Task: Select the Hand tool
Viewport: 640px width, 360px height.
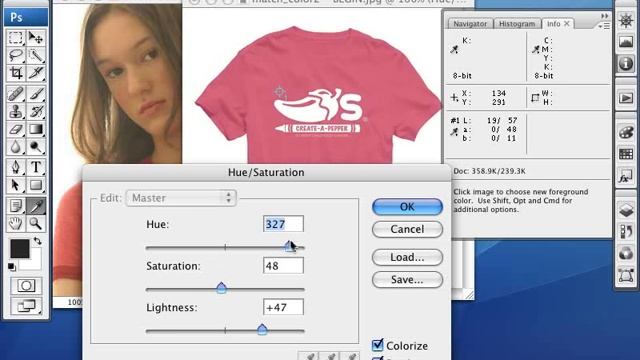Action: (x=16, y=223)
